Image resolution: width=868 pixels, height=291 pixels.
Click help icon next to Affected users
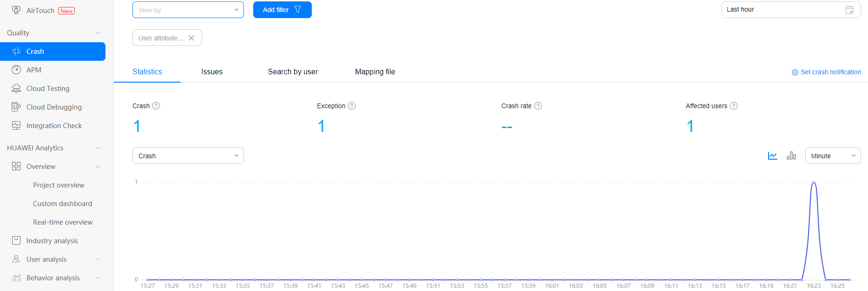point(734,106)
